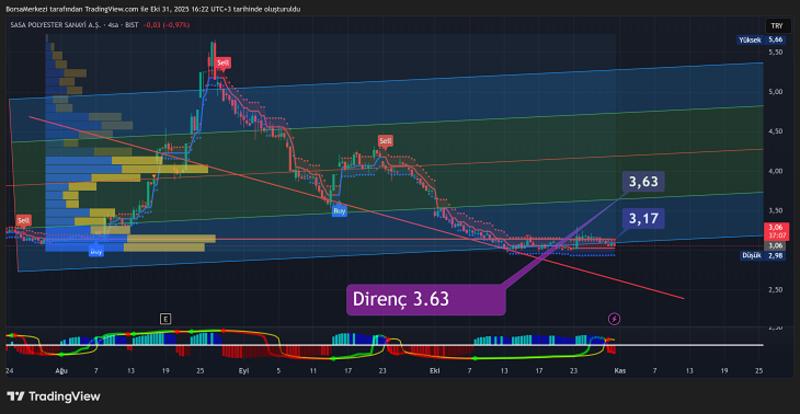Click the 3,63 price label box

click(x=642, y=182)
